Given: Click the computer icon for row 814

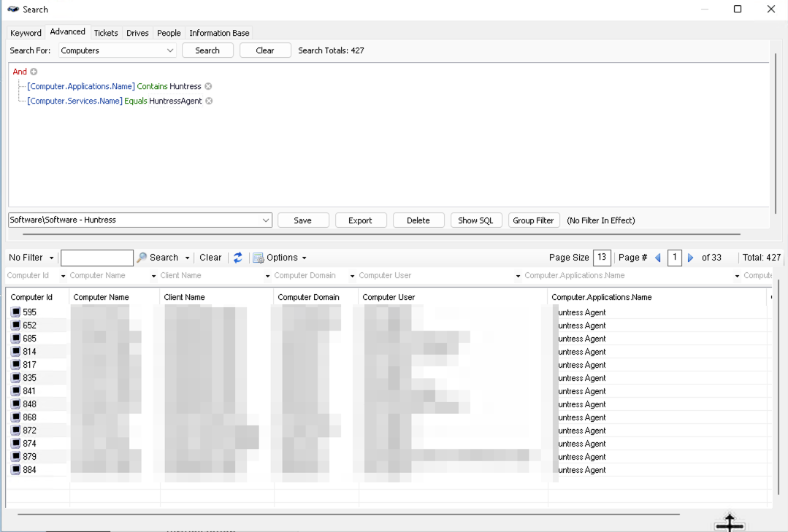Looking at the screenshot, I should coord(15,351).
